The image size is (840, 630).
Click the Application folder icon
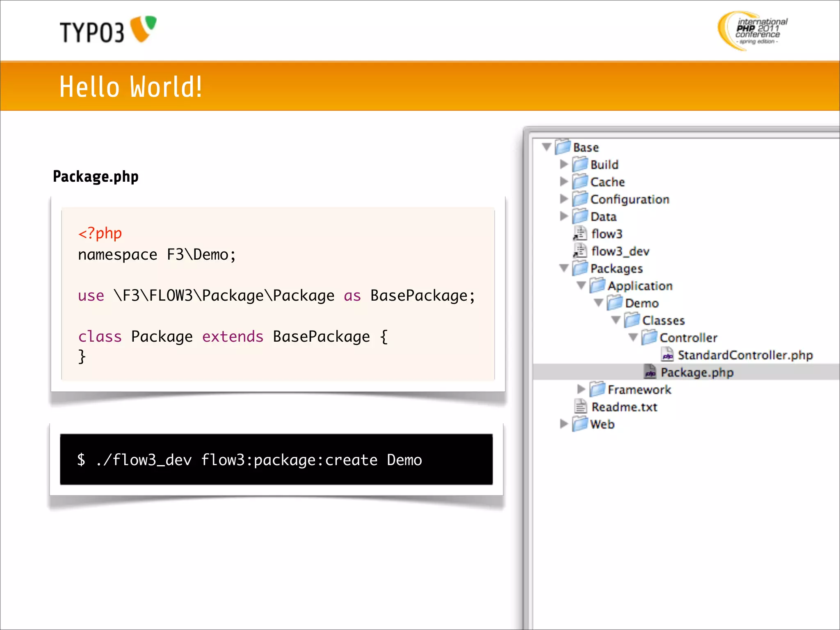(x=597, y=285)
